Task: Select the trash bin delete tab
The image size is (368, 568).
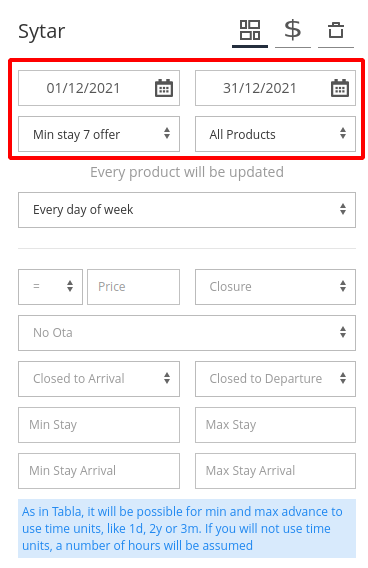Action: 336,30
